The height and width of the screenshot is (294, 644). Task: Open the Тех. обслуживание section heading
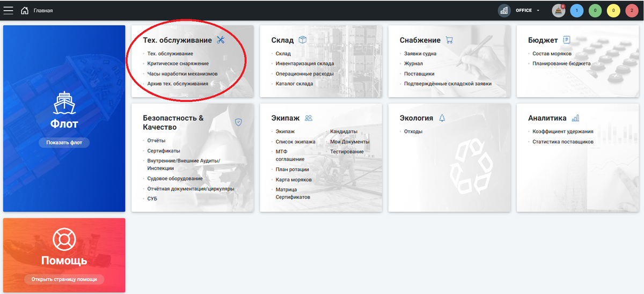pyautogui.click(x=177, y=40)
